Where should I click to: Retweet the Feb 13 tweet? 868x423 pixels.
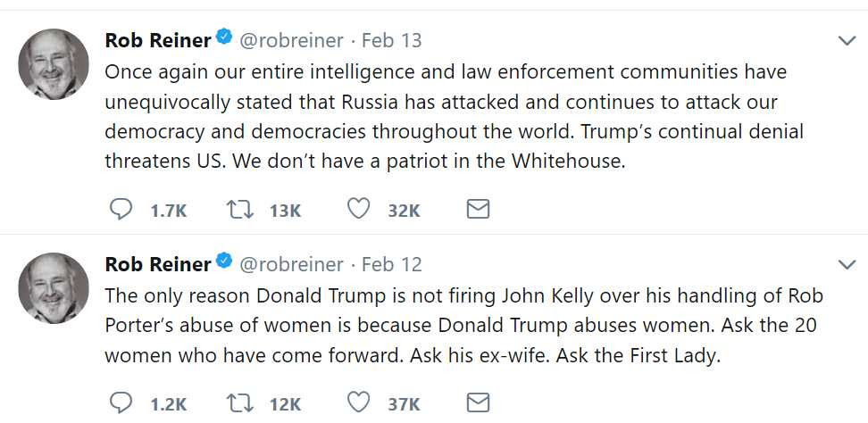click(x=238, y=210)
